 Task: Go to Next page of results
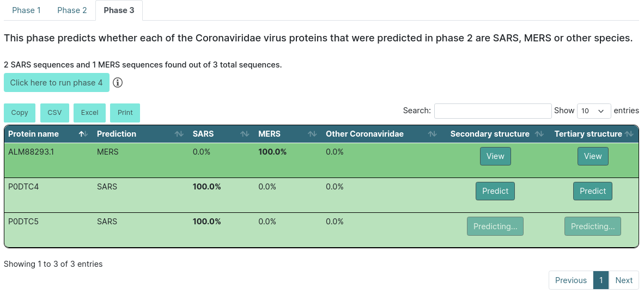pyautogui.click(x=624, y=280)
